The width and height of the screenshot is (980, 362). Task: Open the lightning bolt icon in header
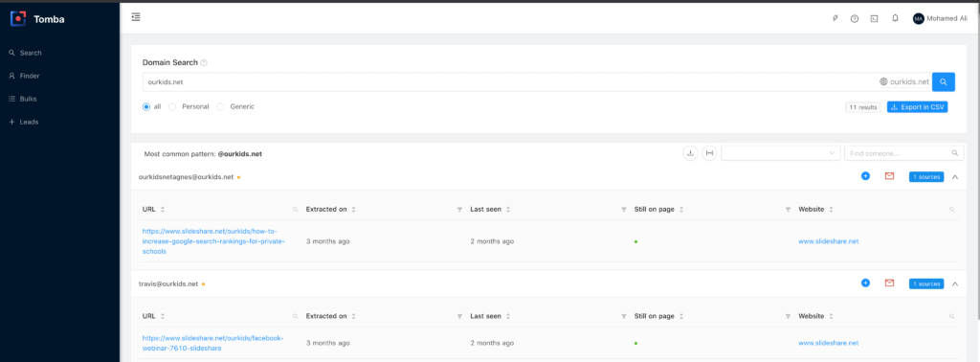pyautogui.click(x=835, y=19)
